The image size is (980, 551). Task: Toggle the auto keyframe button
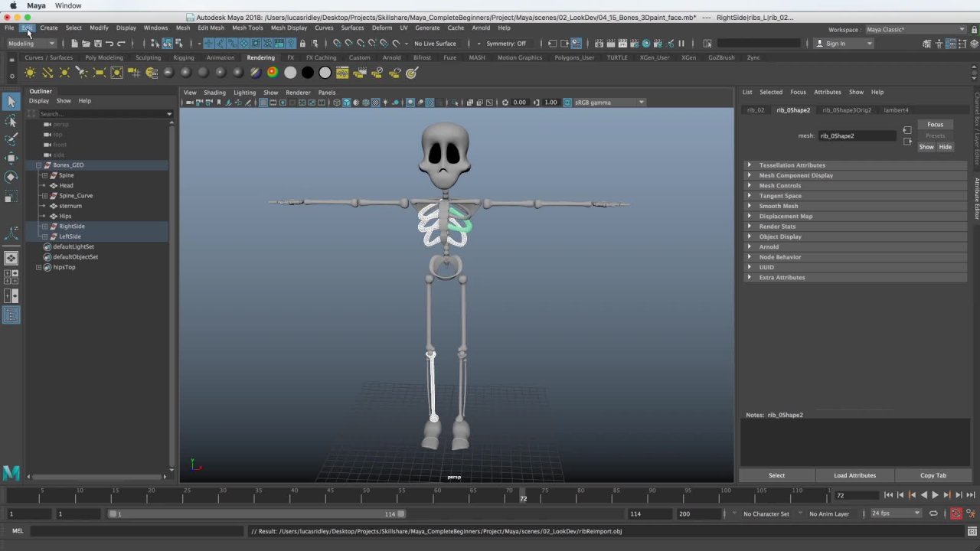pos(955,514)
